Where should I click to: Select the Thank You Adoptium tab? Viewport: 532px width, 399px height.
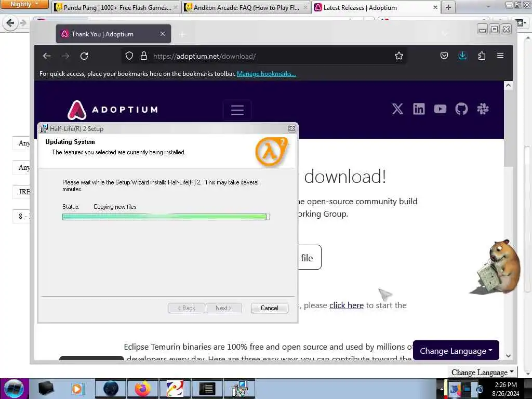(113, 34)
